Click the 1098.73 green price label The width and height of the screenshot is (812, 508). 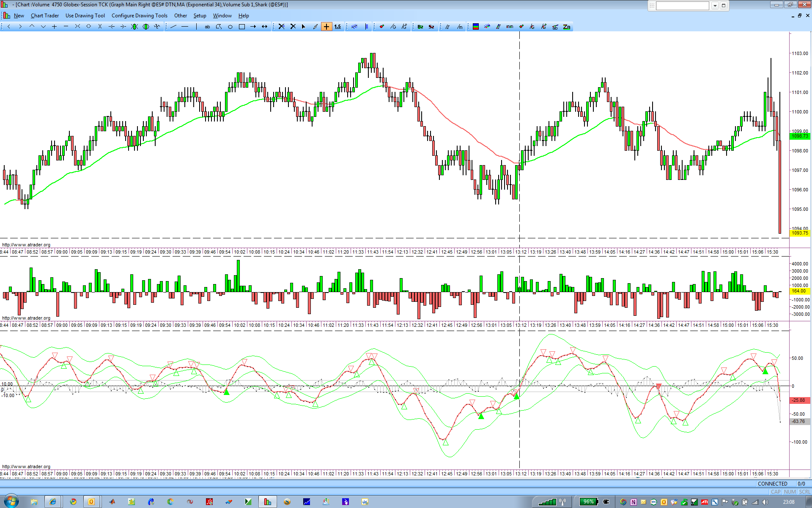[800, 136]
